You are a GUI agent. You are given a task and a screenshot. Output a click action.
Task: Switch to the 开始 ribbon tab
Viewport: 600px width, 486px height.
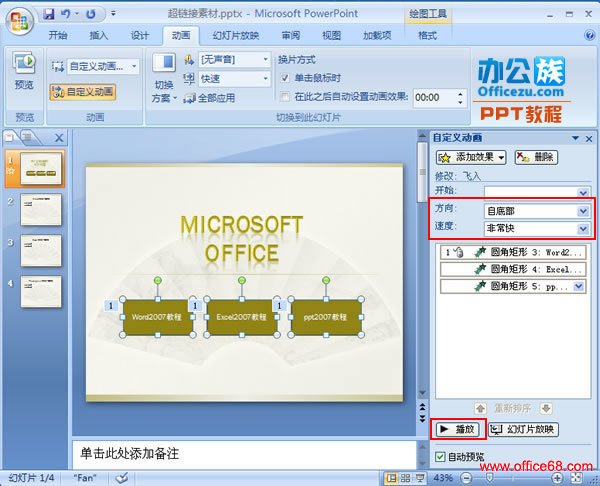pos(58,36)
